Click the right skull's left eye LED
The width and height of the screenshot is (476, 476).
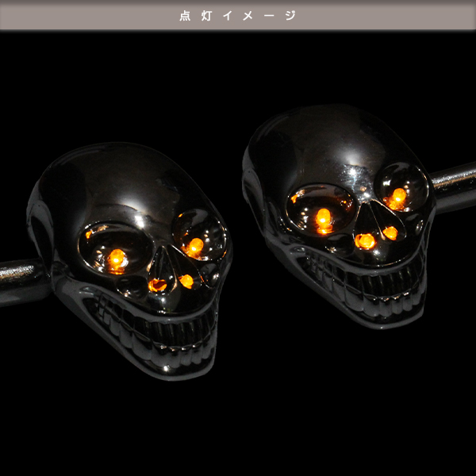click(323, 217)
